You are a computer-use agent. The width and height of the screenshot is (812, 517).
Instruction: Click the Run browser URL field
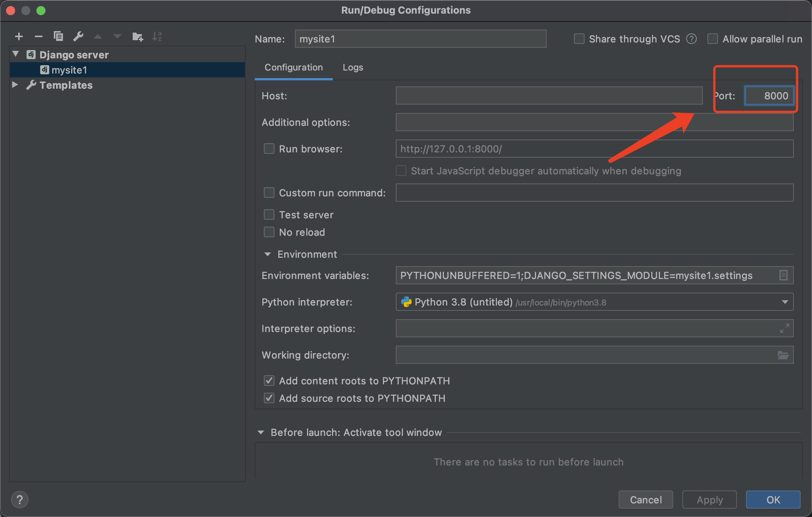594,149
